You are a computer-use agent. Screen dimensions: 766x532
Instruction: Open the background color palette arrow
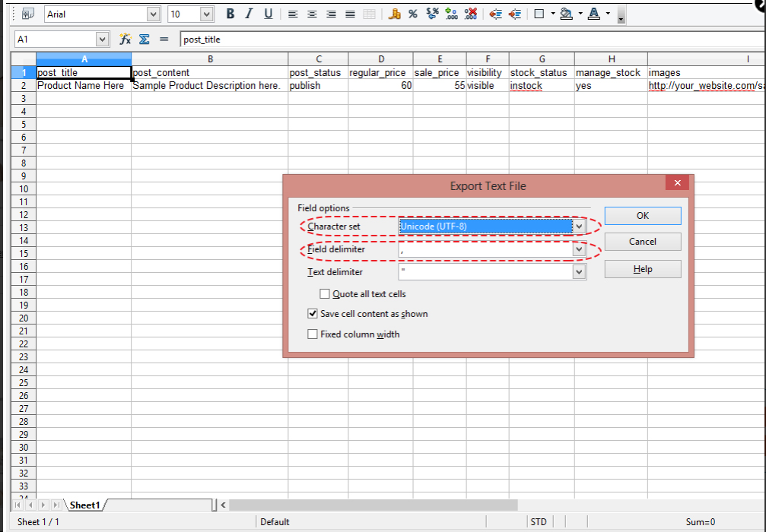[x=580, y=14]
